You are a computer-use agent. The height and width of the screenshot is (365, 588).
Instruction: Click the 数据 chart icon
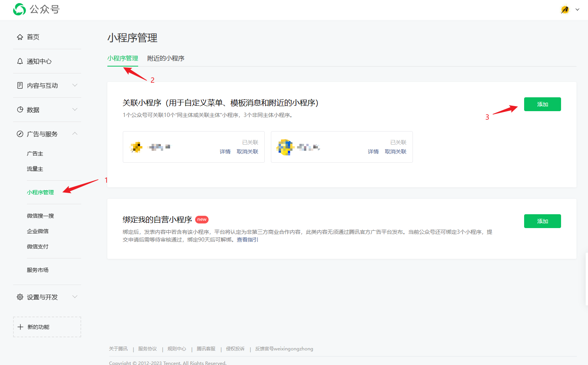pos(20,110)
